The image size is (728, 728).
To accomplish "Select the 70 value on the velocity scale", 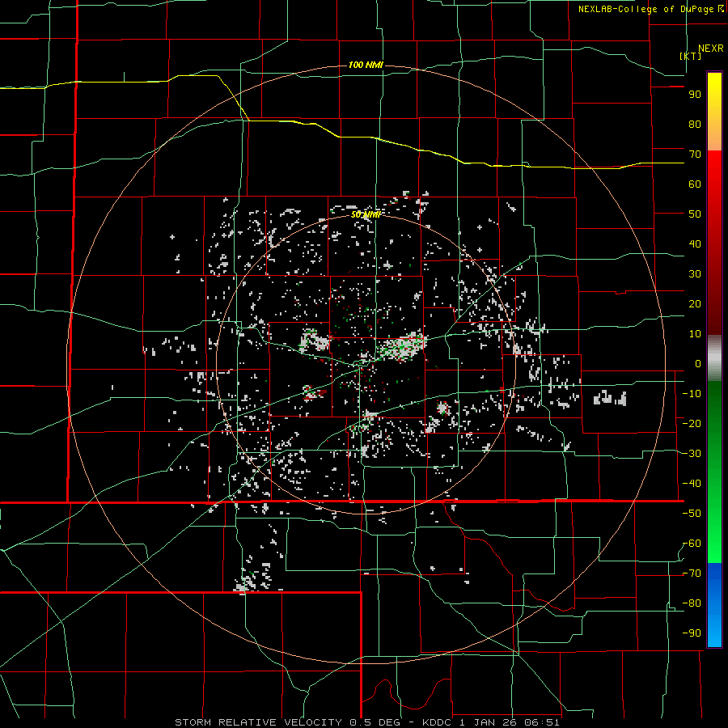I will coord(695,154).
